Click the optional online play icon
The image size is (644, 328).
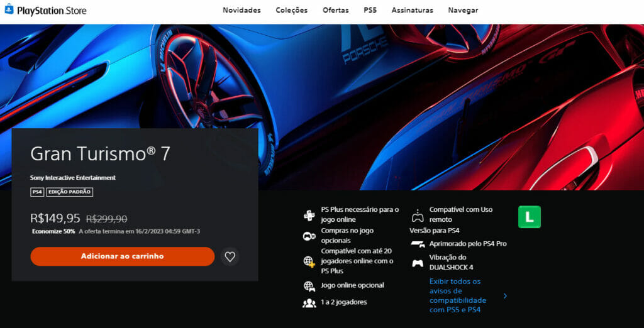[x=309, y=286]
